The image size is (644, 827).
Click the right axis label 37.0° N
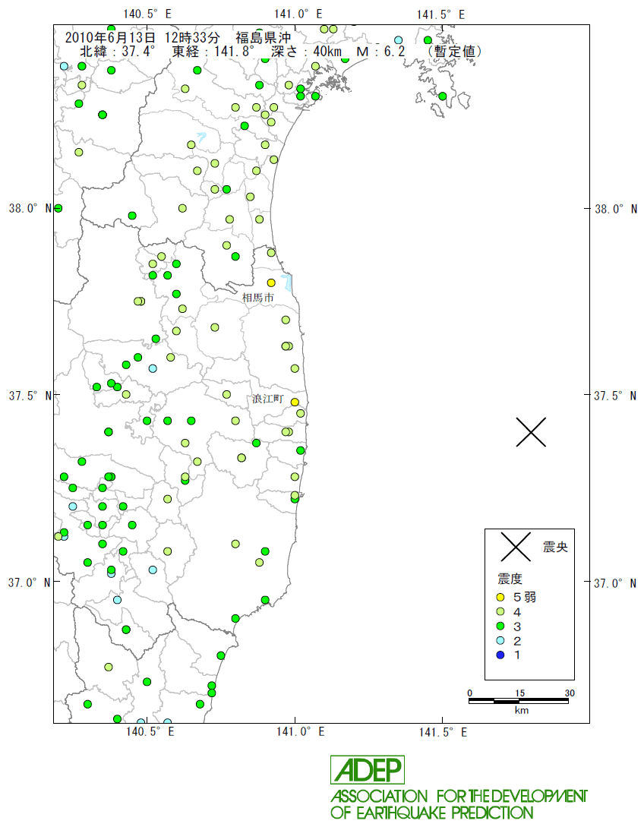click(x=615, y=582)
